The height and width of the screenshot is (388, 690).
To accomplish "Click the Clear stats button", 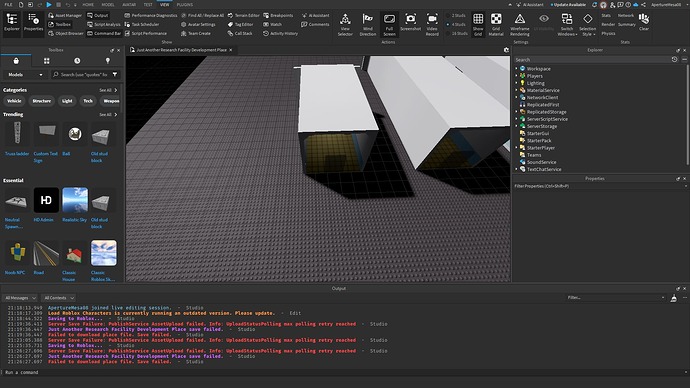I will click(644, 22).
